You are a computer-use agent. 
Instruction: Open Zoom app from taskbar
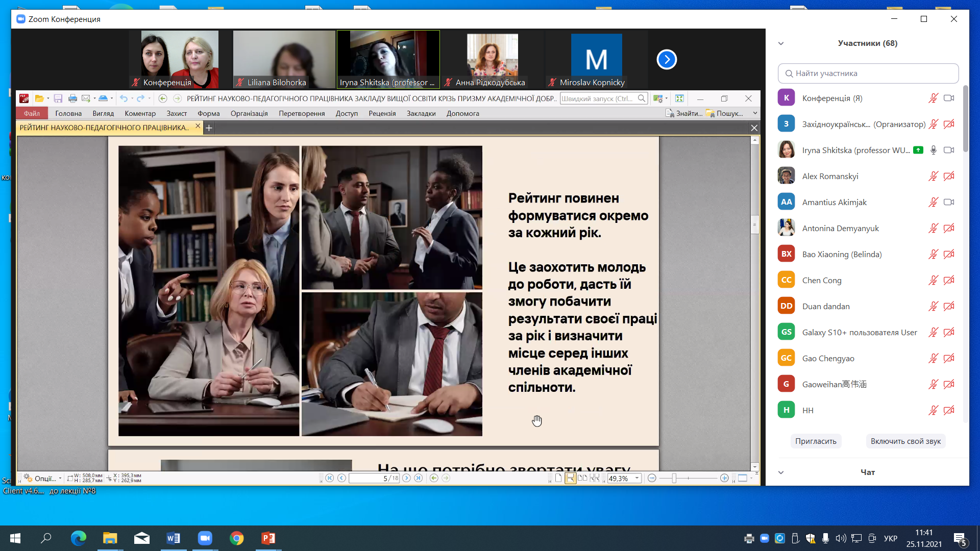pos(205,538)
